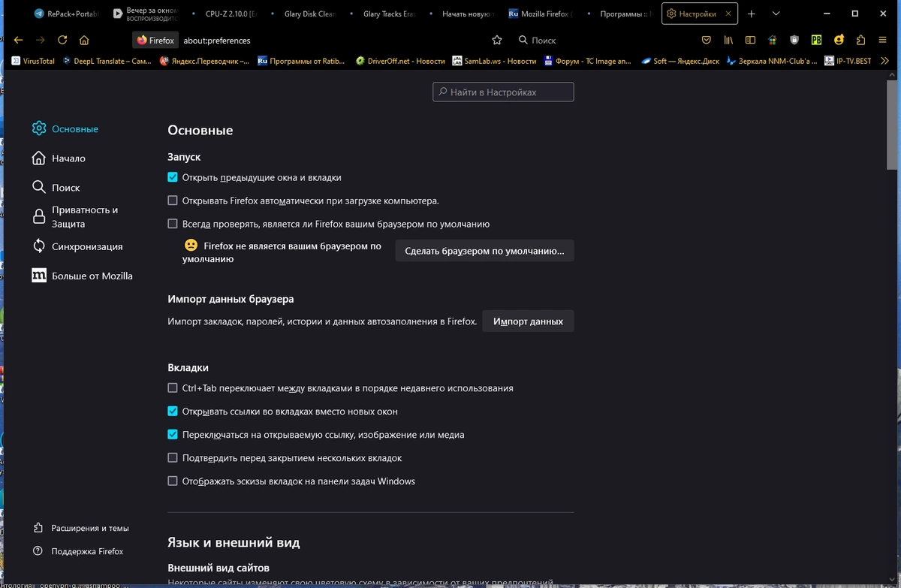The image size is (901, 588).
Task: Open the Форум TC Image bookmark
Action: (x=588, y=61)
